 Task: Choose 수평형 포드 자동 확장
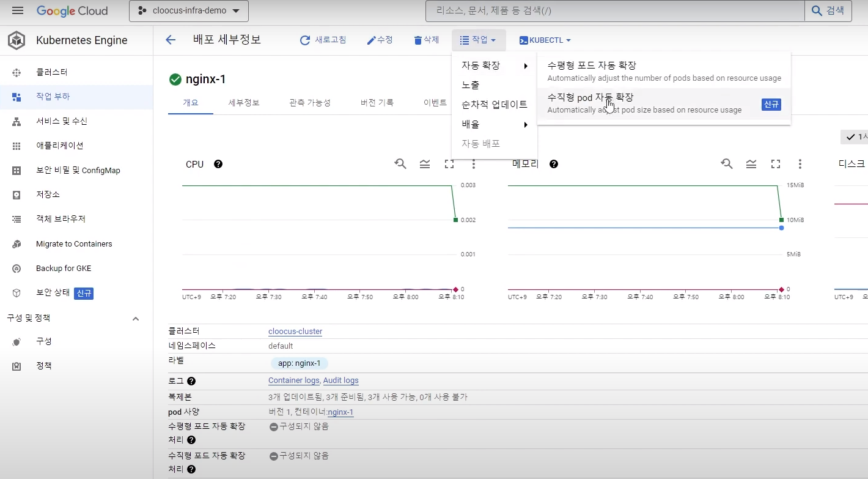point(664,71)
